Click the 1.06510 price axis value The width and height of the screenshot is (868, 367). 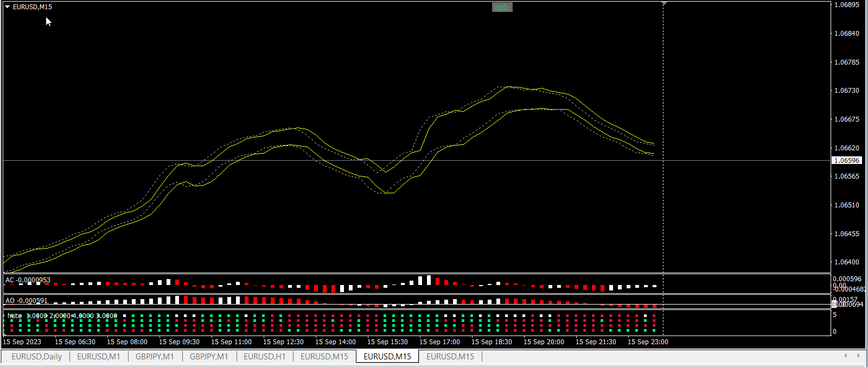[846, 205]
